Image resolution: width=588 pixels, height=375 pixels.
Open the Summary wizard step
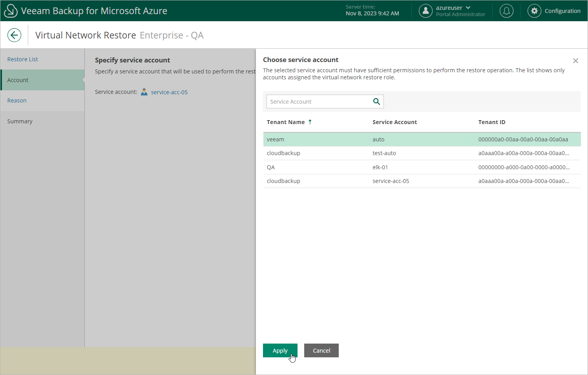(x=42, y=121)
